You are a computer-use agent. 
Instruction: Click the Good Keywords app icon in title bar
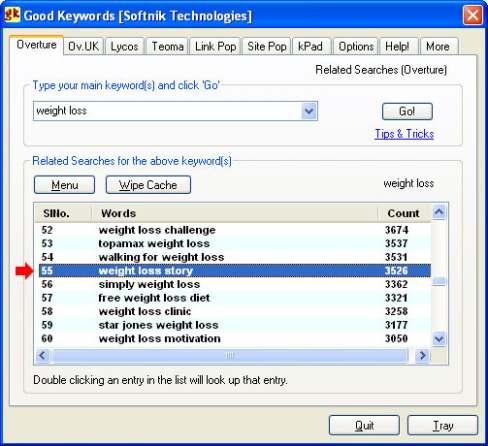pyautogui.click(x=12, y=15)
